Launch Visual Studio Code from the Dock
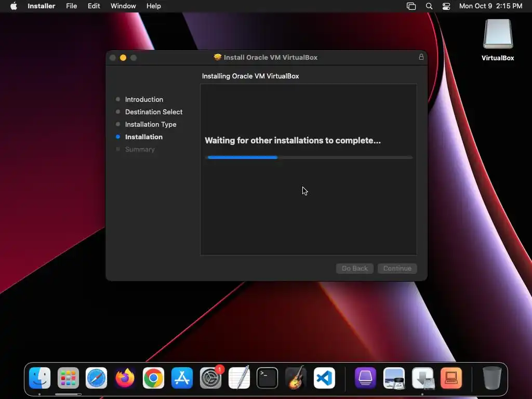532x399 pixels. tap(324, 378)
